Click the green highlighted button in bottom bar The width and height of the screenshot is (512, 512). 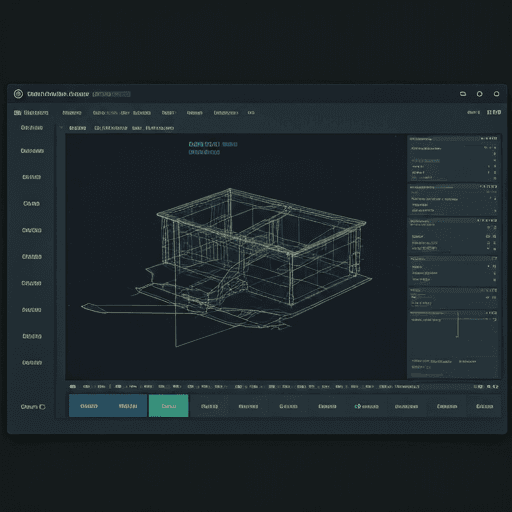click(169, 406)
